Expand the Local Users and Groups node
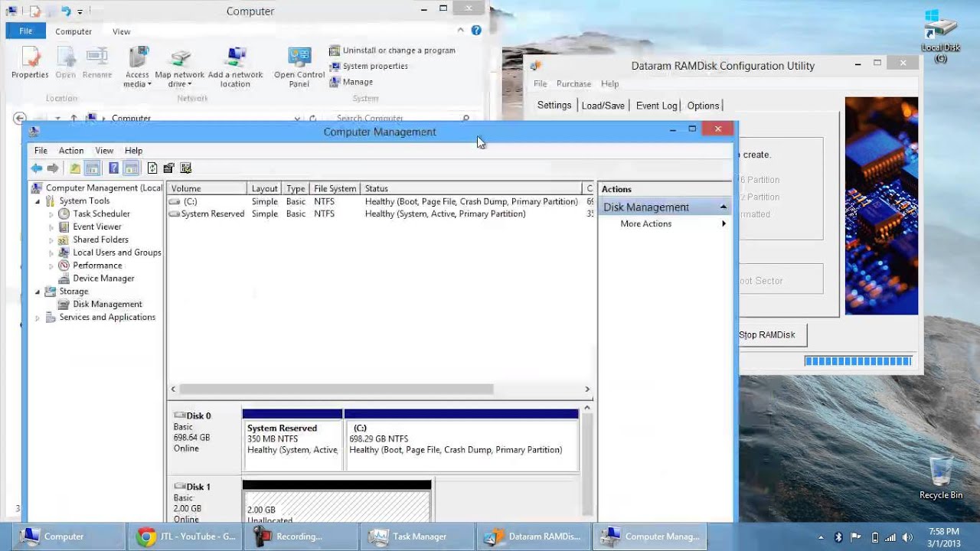Image resolution: width=980 pixels, height=551 pixels. [51, 253]
